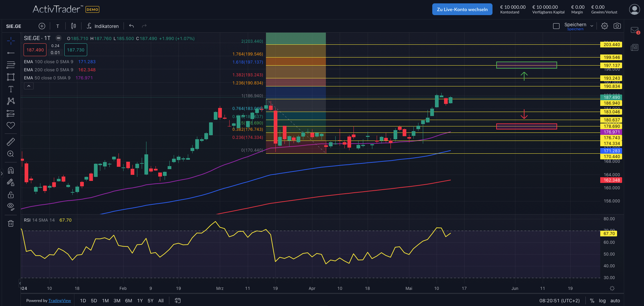Click the add symbol plus icon
Image resolution: width=644 pixels, height=306 pixels.
click(42, 26)
